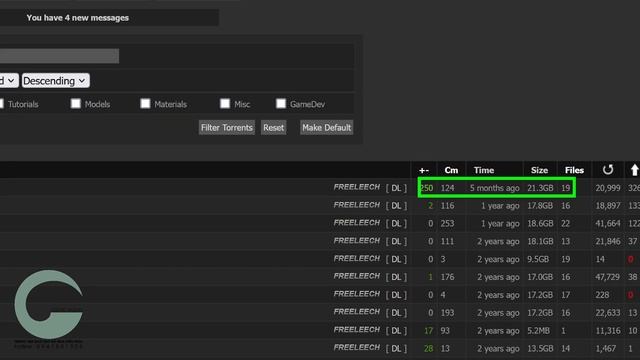Click the Filter Torrents button
This screenshot has height=360, width=640.
227,128
